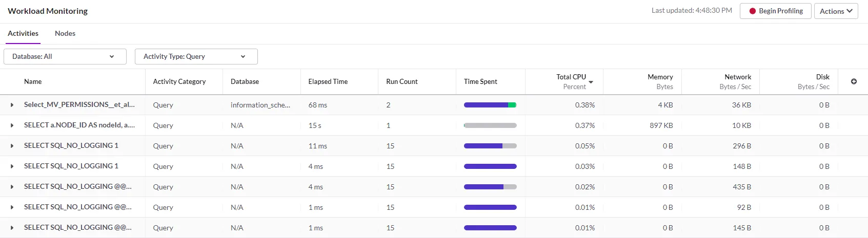The height and width of the screenshot is (238, 868).
Task: Click the red Begin Profiling record icon
Action: [x=753, y=11]
